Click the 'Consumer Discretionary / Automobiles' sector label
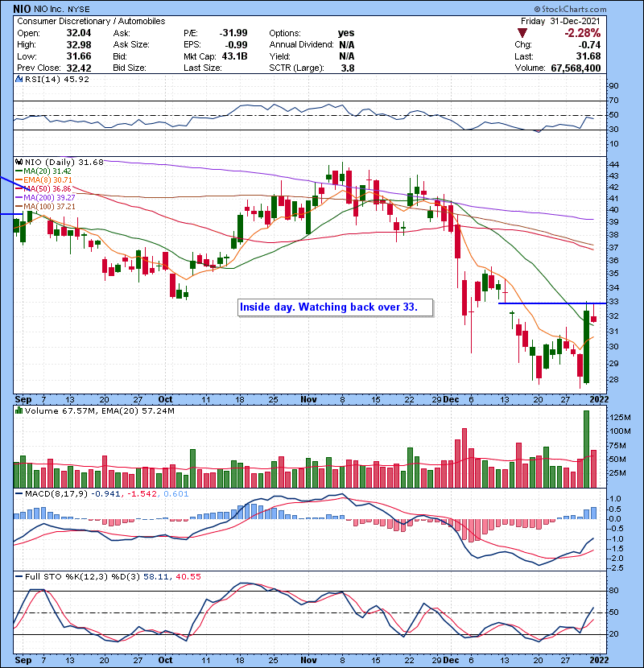644x668 pixels. click(x=91, y=21)
